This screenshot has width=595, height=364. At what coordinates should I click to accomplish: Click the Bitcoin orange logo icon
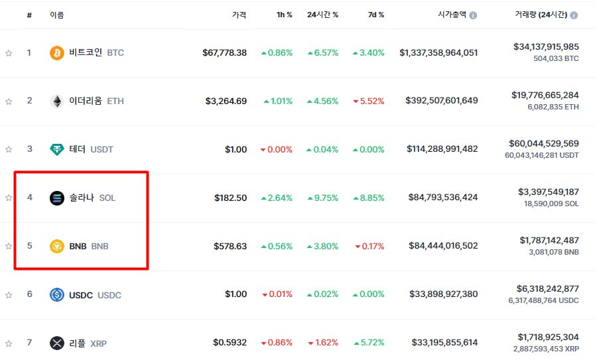coord(57,52)
